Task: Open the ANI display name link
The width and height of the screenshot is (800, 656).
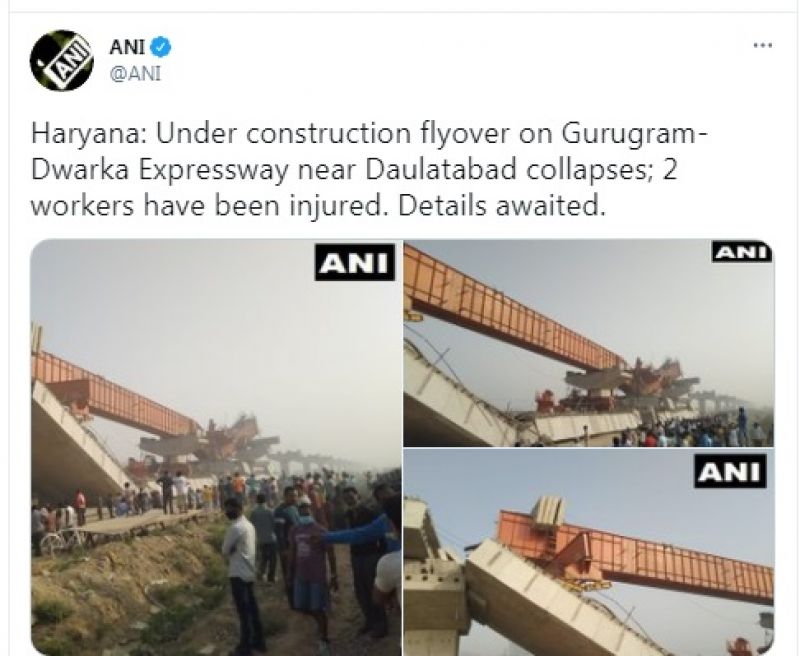Action: click(127, 47)
